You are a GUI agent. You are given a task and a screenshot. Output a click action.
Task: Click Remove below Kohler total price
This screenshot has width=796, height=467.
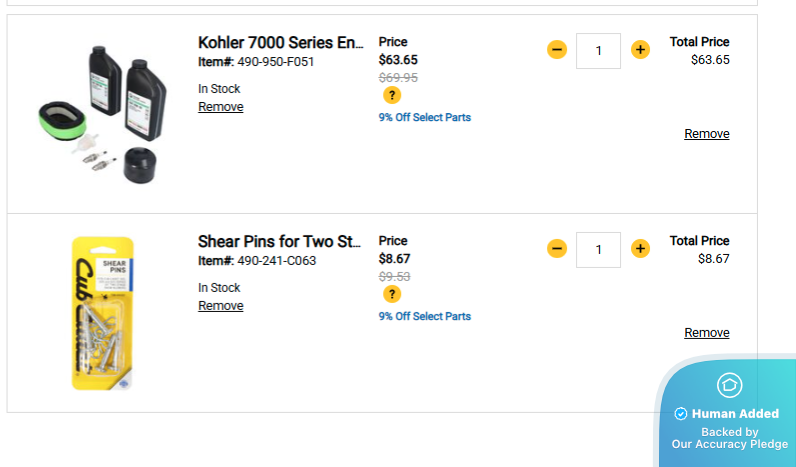[706, 134]
